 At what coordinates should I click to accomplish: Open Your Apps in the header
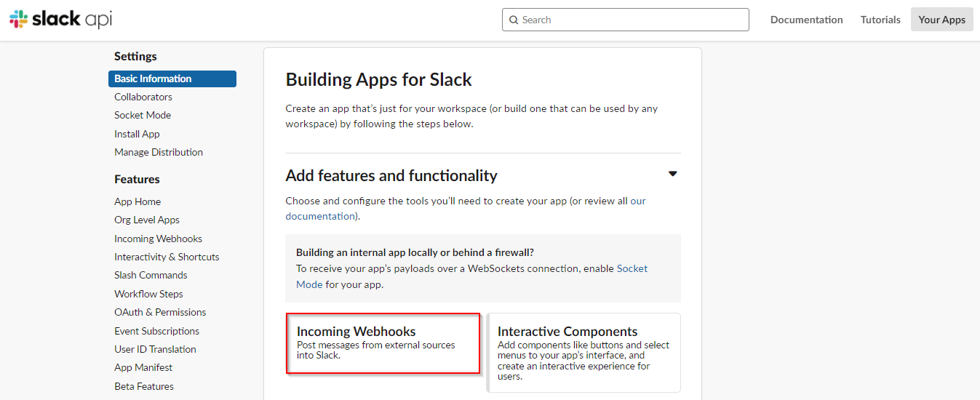click(941, 20)
